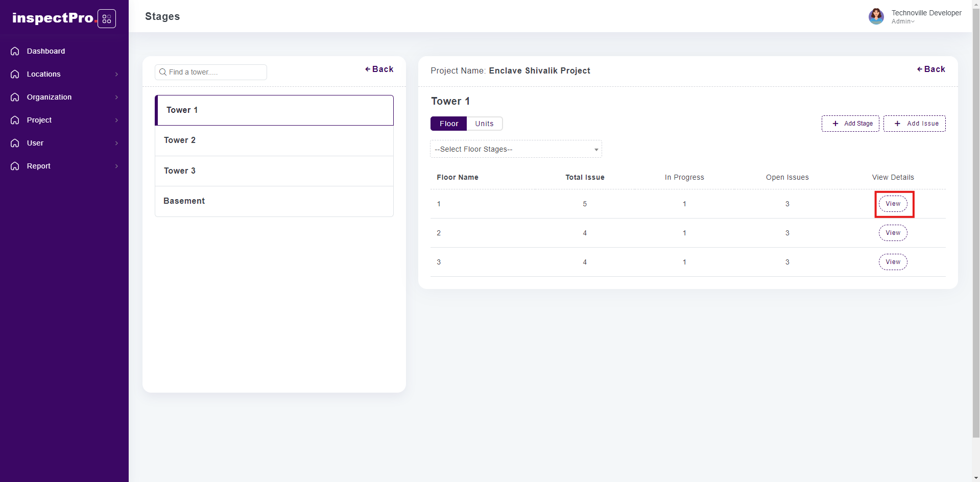Expand the Project menu chevron
The image size is (980, 482).
point(116,120)
